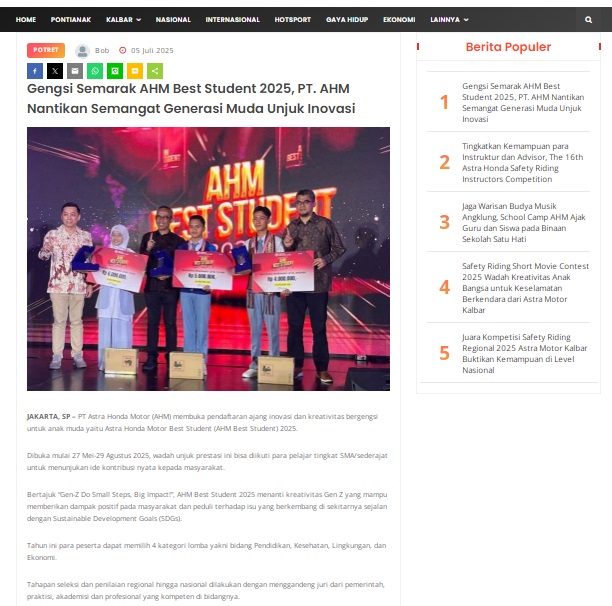Open the GAYA HIDUP section
Image resolution: width=612 pixels, height=606 pixels.
click(x=347, y=20)
